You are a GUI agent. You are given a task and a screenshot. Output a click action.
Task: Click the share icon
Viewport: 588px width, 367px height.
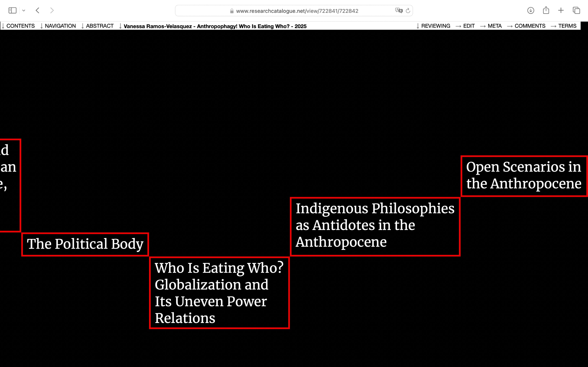pos(546,10)
